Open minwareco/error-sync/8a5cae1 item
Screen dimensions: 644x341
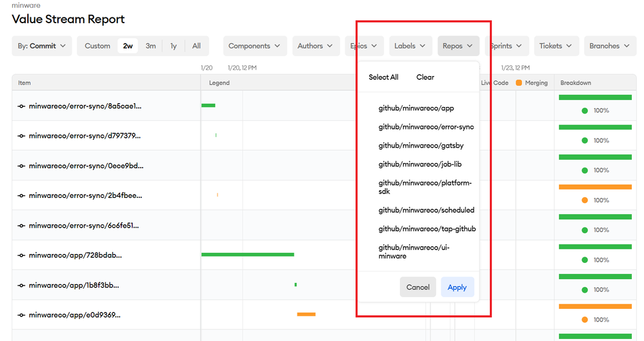[x=85, y=106]
